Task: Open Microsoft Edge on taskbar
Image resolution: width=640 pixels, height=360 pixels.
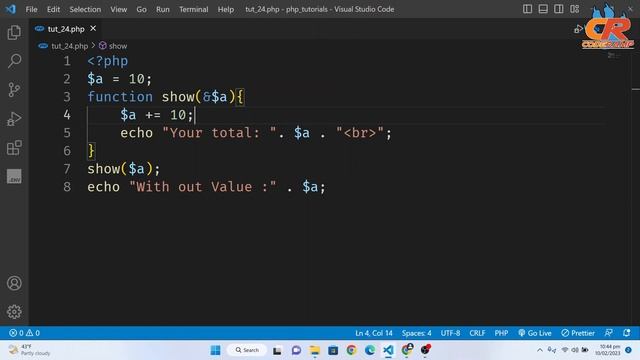Action: point(370,350)
